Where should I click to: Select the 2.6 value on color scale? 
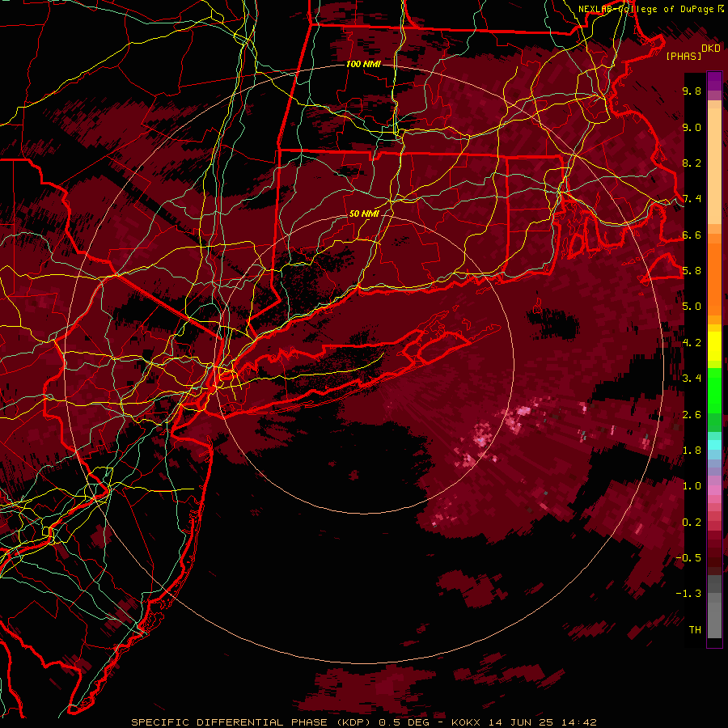[692, 415]
